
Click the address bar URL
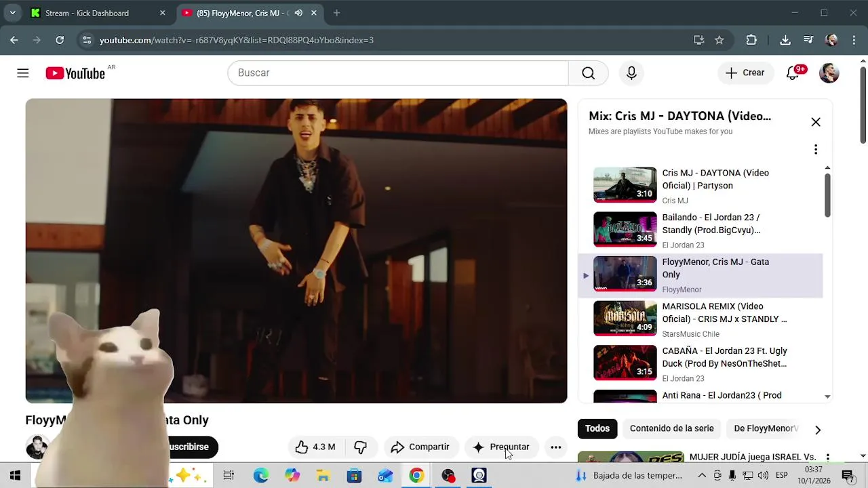[237, 40]
